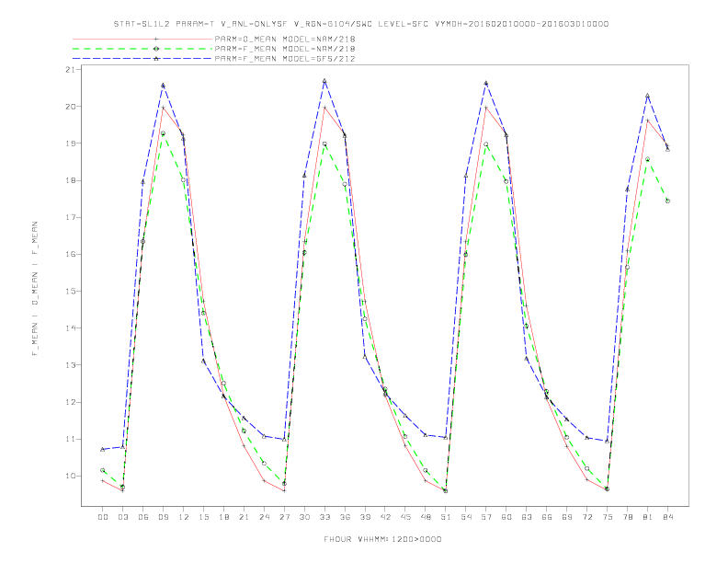
Task: Click y-axis tick label 12
Action: [70, 402]
